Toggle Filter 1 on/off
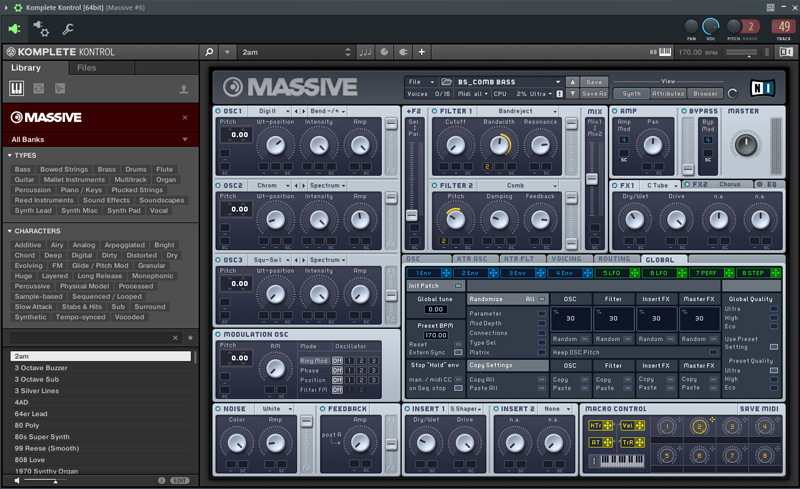The image size is (800, 489). (x=435, y=111)
